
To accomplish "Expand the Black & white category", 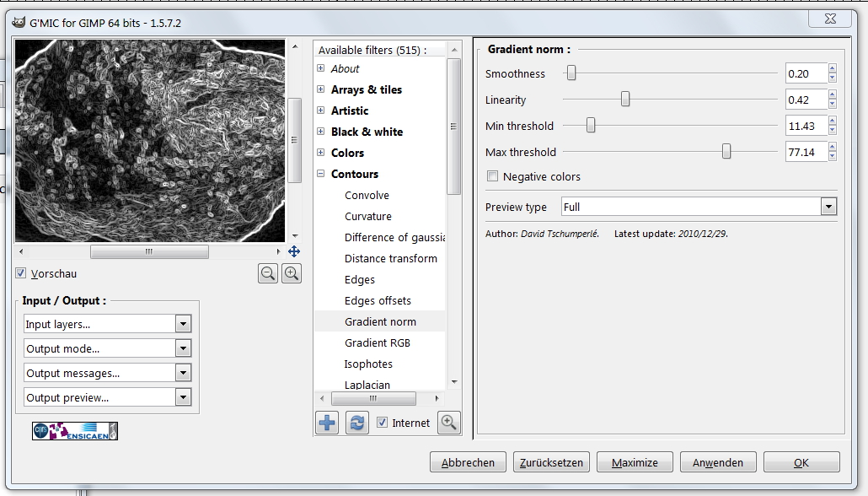I will (x=320, y=132).
